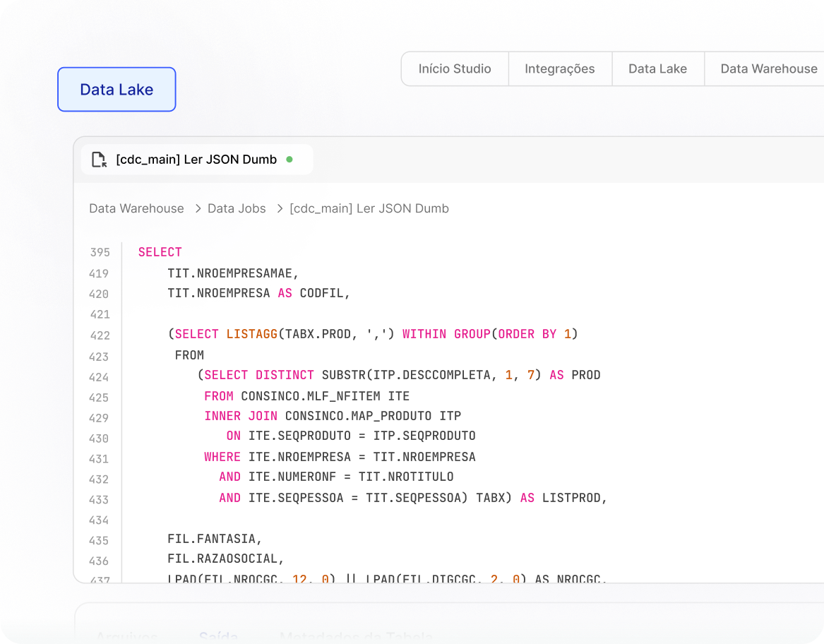824x644 pixels.
Task: Place cursor on the LISTAGG function
Action: click(x=251, y=334)
